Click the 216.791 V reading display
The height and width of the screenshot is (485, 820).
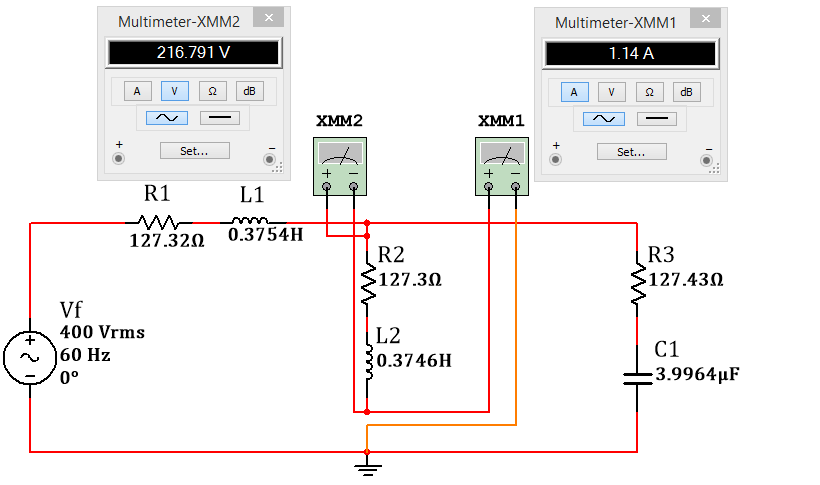point(193,52)
